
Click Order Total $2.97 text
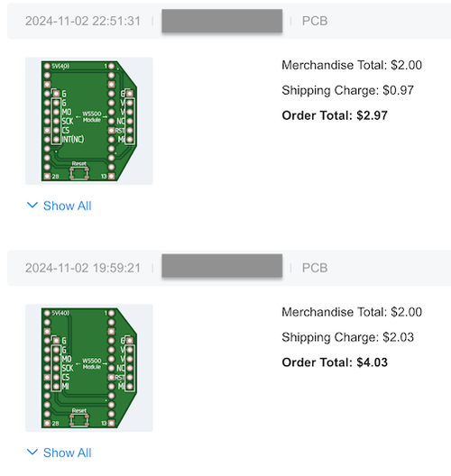[x=335, y=115]
